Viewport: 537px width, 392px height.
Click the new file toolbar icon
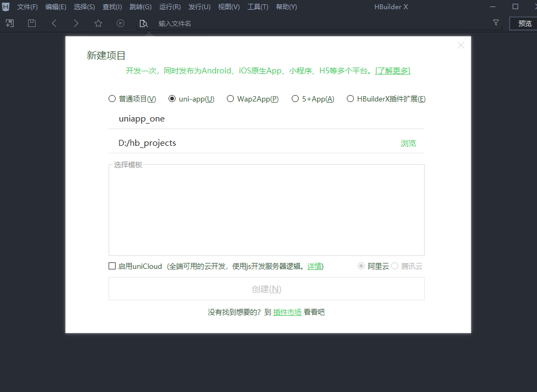click(10, 23)
